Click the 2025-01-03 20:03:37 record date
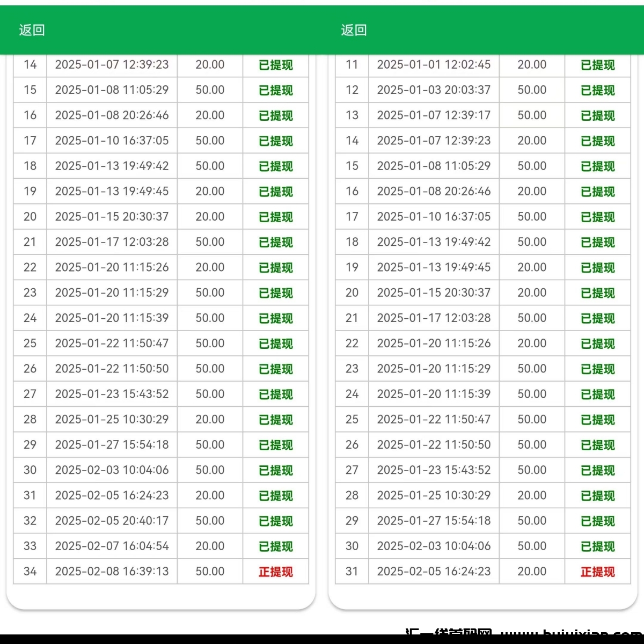 [434, 90]
